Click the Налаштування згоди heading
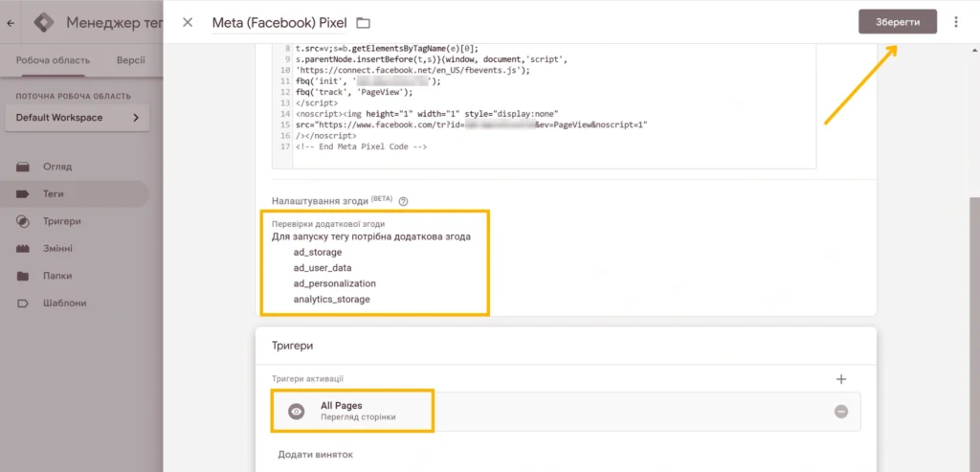Viewport: 980px width, 472px height. click(318, 201)
